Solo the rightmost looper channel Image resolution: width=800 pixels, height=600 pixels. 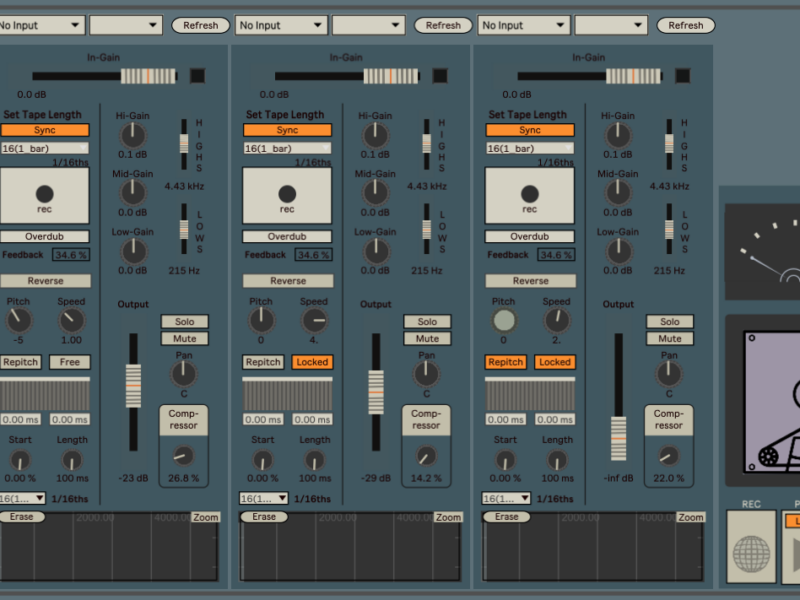coord(669,322)
